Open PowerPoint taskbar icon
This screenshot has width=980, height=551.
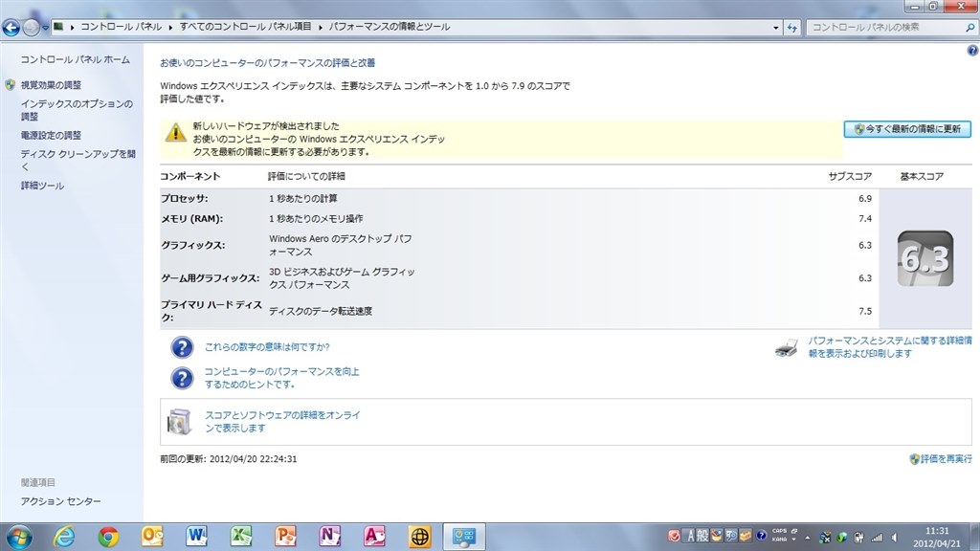pos(285,536)
